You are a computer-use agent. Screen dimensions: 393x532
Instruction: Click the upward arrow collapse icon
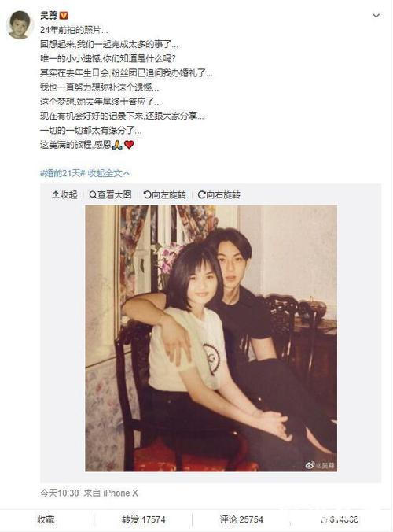pyautogui.click(x=56, y=194)
